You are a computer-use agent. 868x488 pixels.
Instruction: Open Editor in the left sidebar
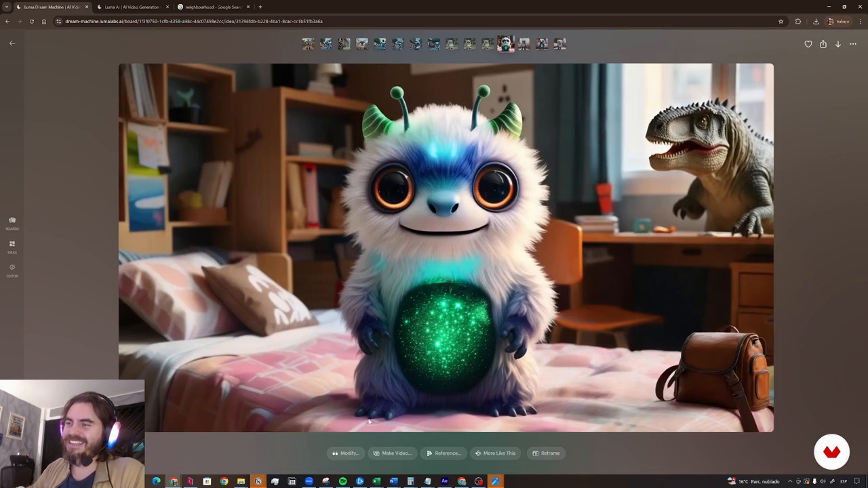coord(12,270)
